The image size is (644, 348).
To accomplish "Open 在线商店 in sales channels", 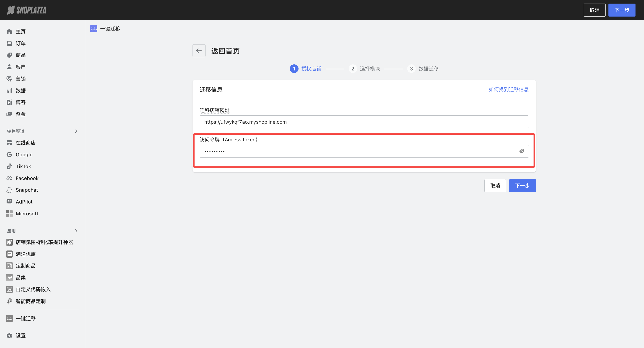I will (x=25, y=143).
